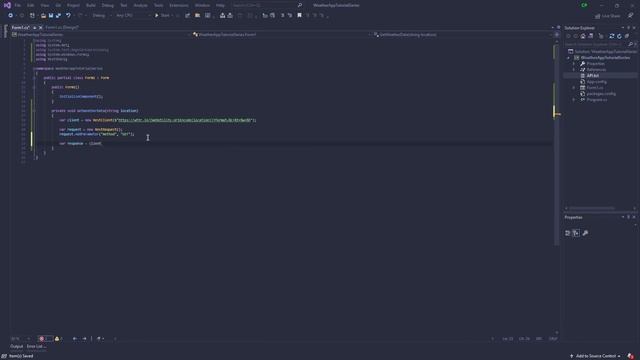The height and width of the screenshot is (360, 640).
Task: Click the Refresh icon in Solution Explorer
Action: click(619, 36)
